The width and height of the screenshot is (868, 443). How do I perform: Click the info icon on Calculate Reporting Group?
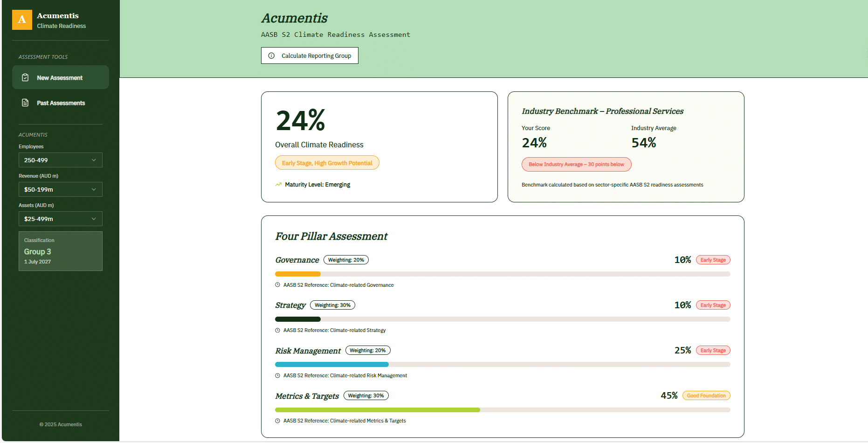click(x=271, y=55)
